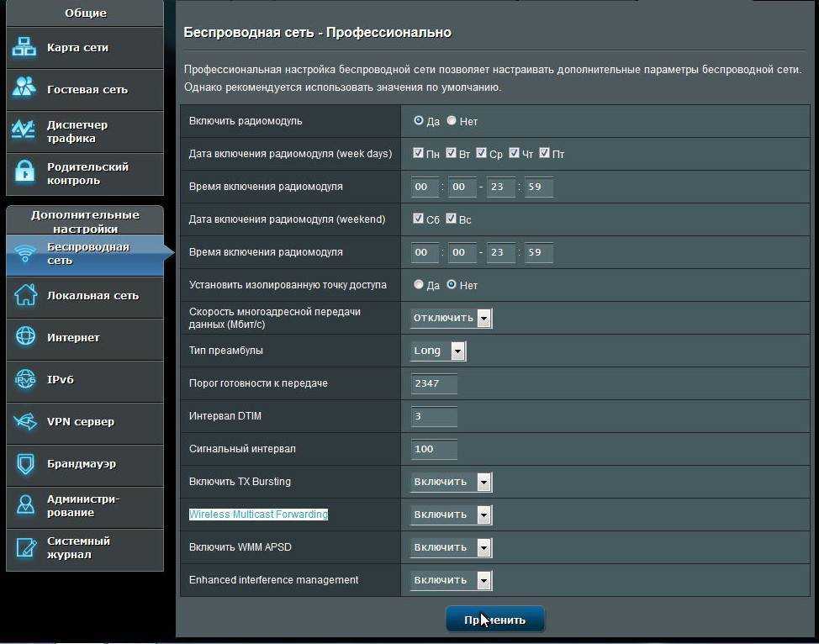The width and height of the screenshot is (819, 644).
Task: Open Скорость многоадресной передачи dropdown
Action: tap(452, 318)
